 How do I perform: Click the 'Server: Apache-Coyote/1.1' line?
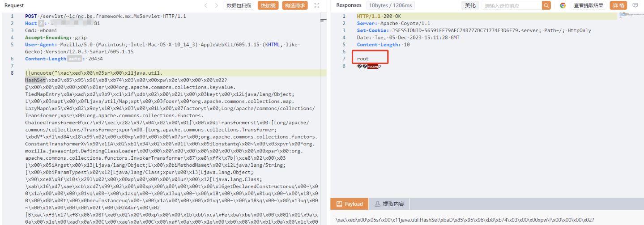pyautogui.click(x=393, y=23)
